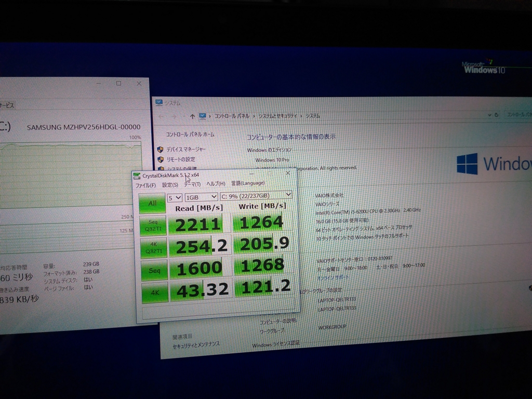Open コントロール パネル ホーム link
The image size is (532, 399).
pos(190,135)
